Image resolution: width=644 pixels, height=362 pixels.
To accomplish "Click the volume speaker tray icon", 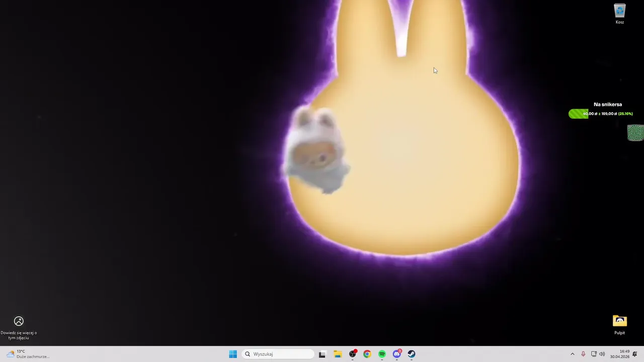I will [x=602, y=354].
